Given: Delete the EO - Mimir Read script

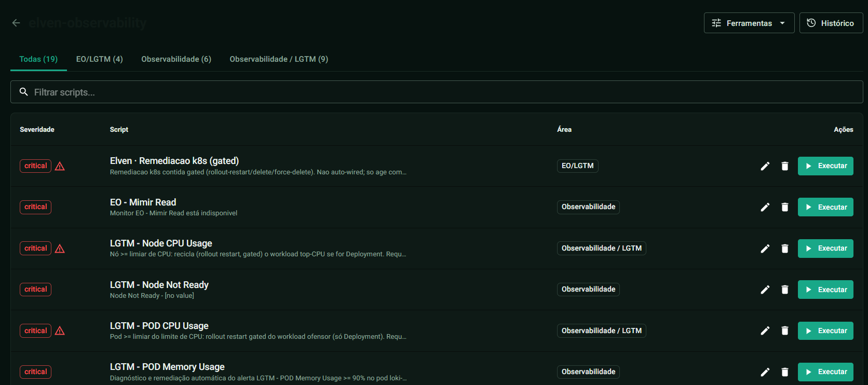Looking at the screenshot, I should (784, 207).
